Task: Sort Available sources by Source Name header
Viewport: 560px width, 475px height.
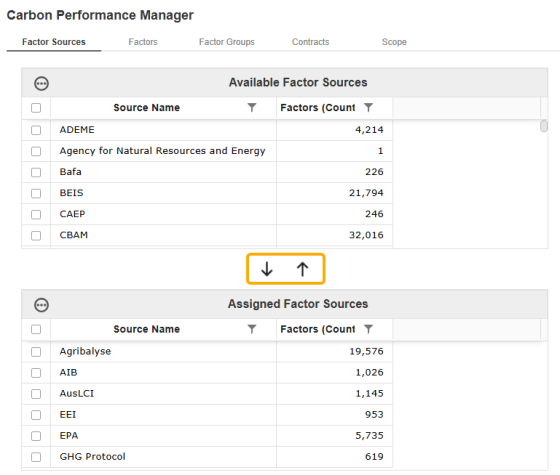Action: click(146, 108)
